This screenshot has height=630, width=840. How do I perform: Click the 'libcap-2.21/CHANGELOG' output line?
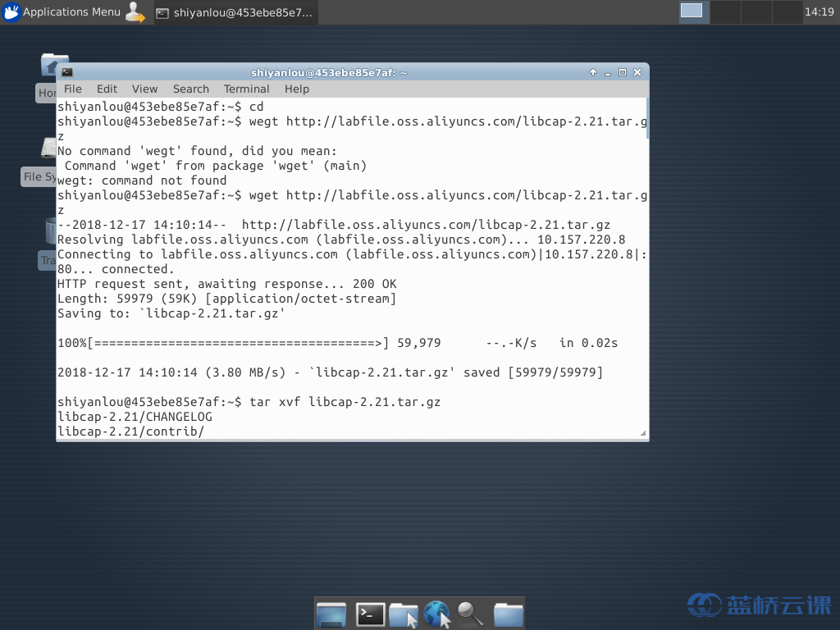point(135,417)
